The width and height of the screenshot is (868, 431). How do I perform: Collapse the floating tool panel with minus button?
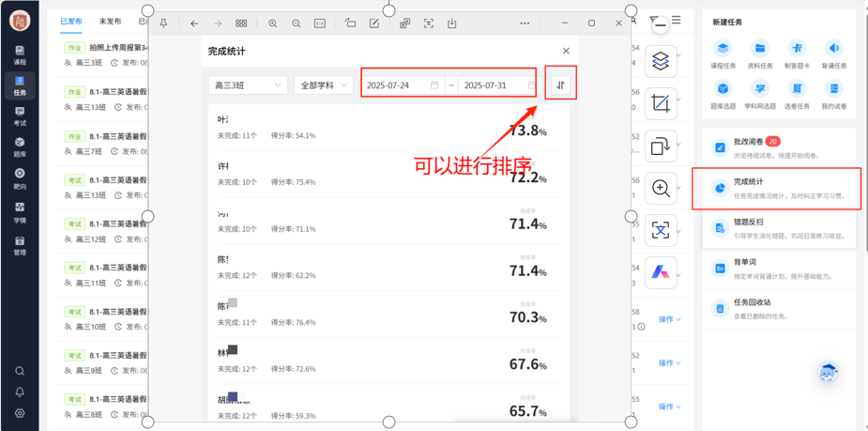(661, 25)
